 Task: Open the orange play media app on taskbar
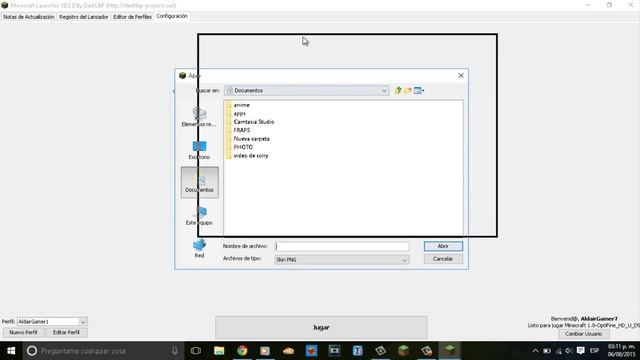265,351
